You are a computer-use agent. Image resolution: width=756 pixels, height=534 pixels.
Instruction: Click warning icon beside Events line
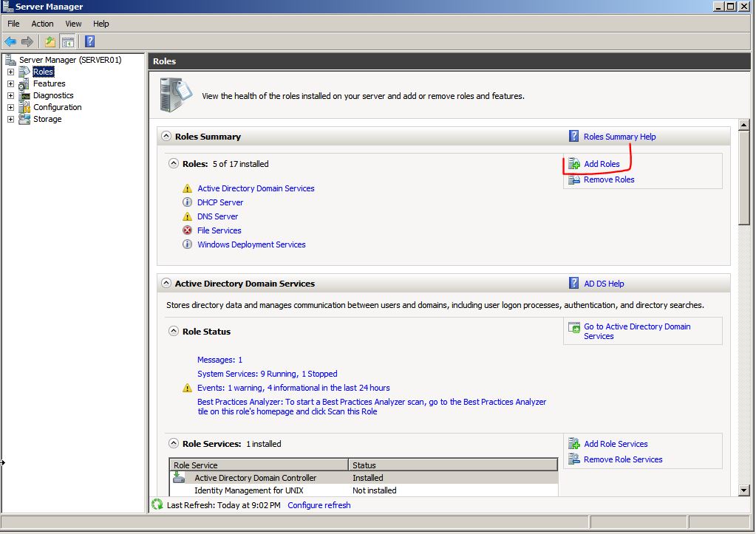tap(187, 388)
